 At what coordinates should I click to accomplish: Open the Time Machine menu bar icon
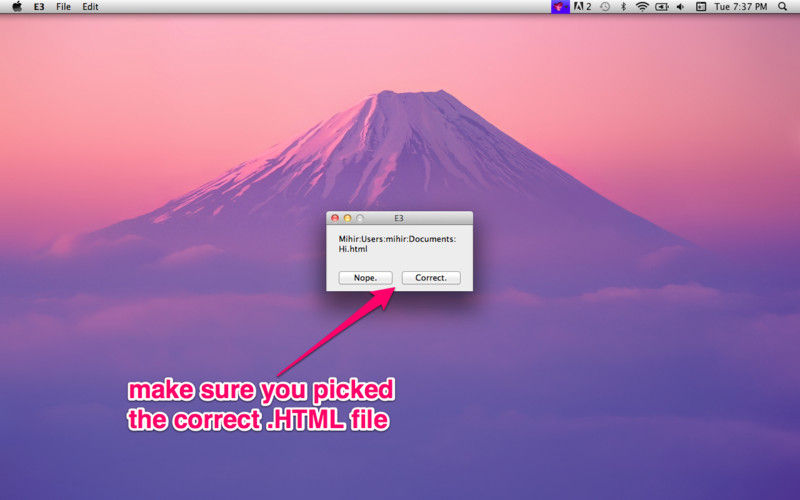tap(605, 7)
